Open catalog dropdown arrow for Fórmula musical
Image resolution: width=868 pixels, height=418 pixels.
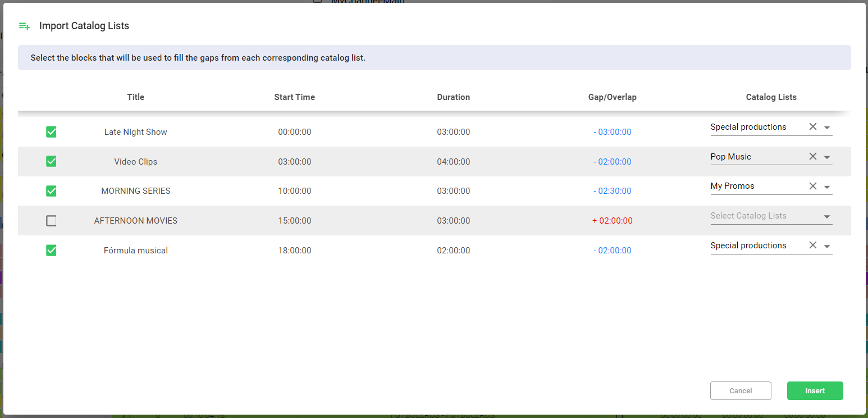pos(827,247)
